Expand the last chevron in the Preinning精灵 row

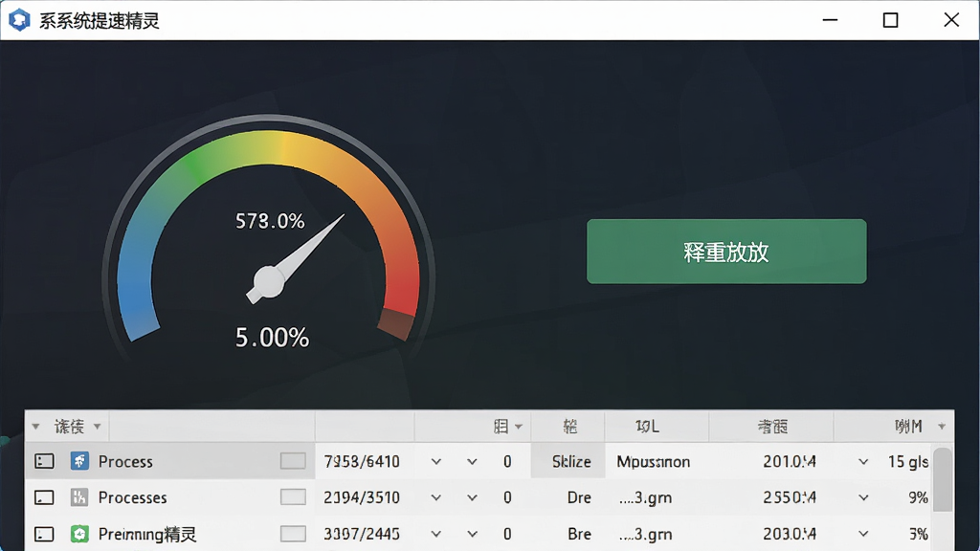863,534
